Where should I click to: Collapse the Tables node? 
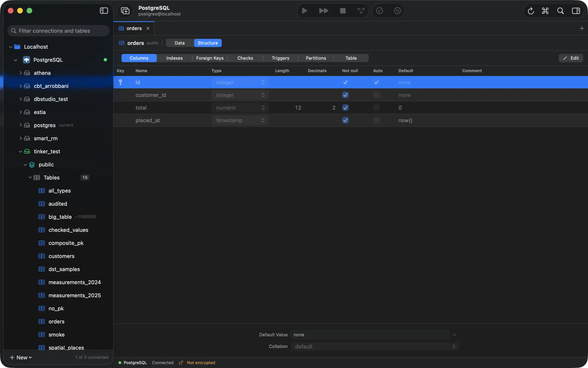pos(30,178)
